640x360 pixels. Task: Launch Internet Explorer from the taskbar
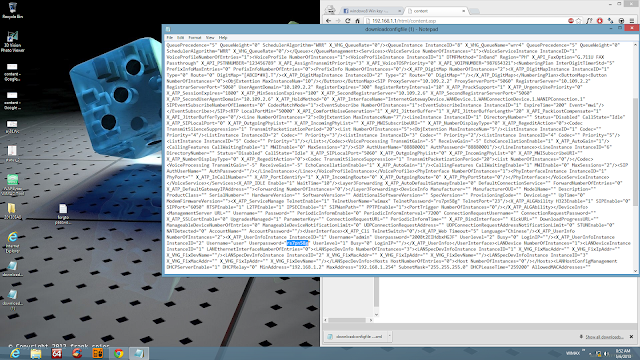[15, 353]
